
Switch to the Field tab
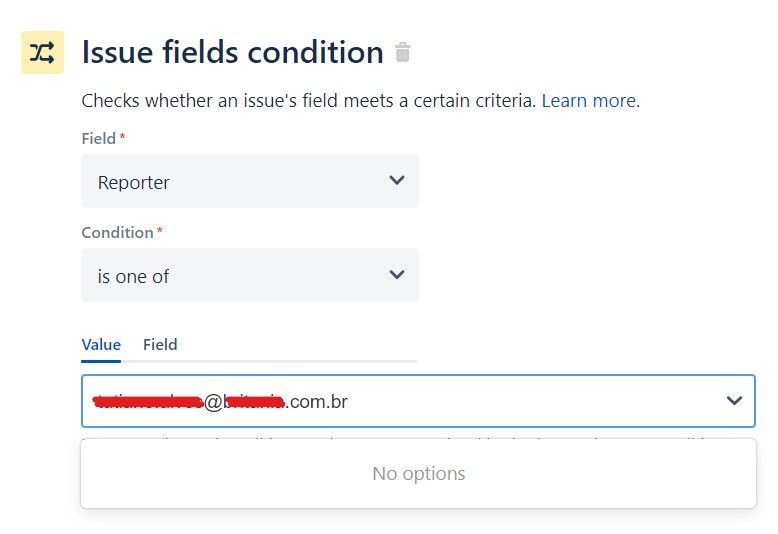[160, 344]
